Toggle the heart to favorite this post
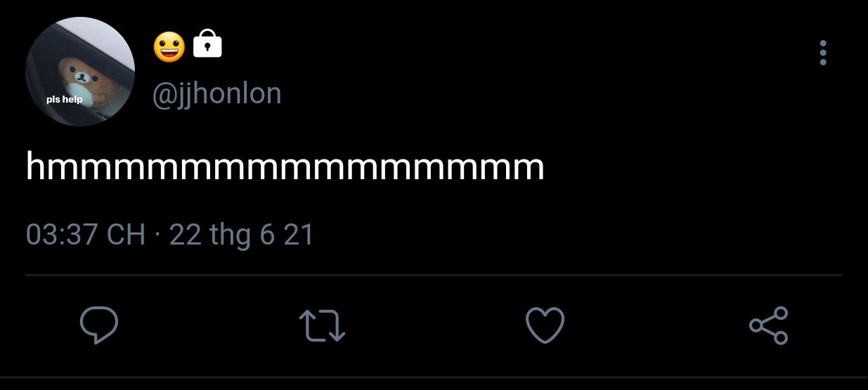Screen dimensions: 868x390 click(545, 326)
